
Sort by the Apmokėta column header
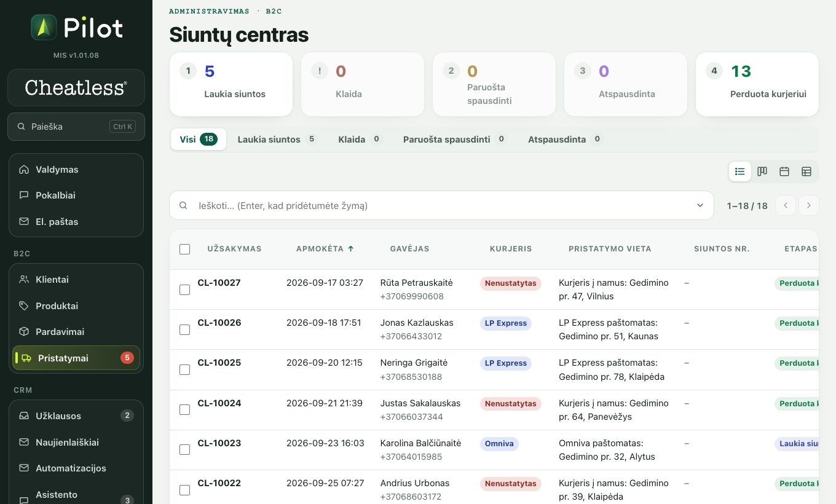tap(325, 249)
